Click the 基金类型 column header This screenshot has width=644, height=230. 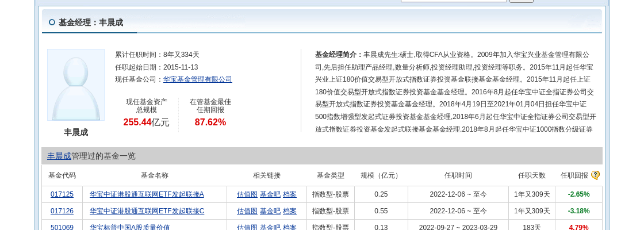coord(331,175)
